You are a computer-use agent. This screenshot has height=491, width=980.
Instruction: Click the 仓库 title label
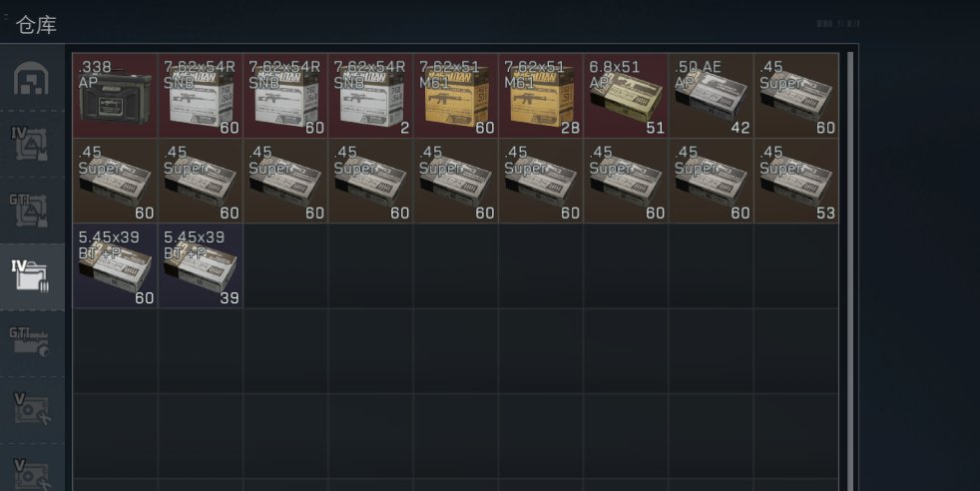(x=36, y=25)
